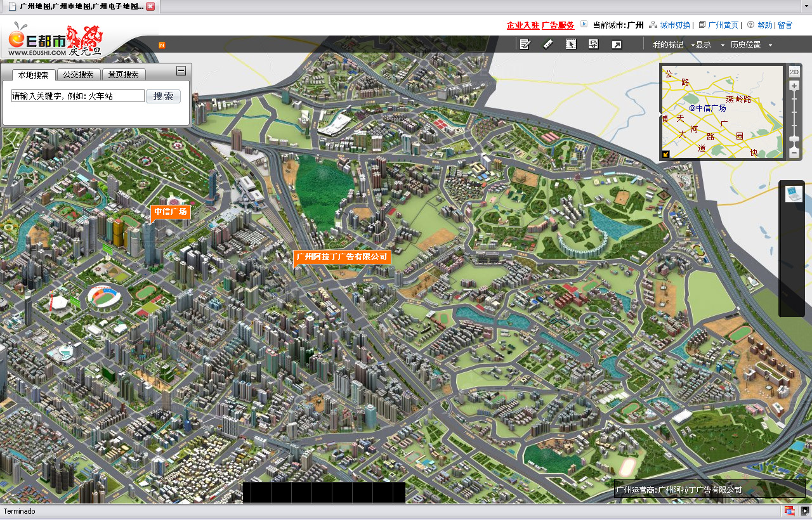Switch map to 2D view
Image resolution: width=812 pixels, height=520 pixels.
click(794, 72)
